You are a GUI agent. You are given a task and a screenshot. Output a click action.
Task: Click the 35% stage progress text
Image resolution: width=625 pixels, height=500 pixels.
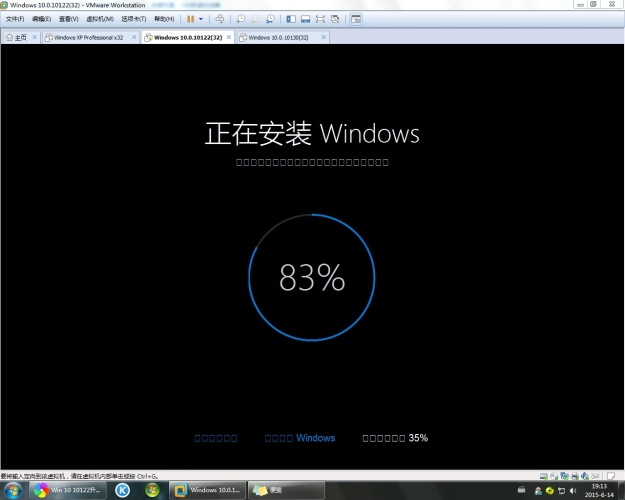(418, 438)
